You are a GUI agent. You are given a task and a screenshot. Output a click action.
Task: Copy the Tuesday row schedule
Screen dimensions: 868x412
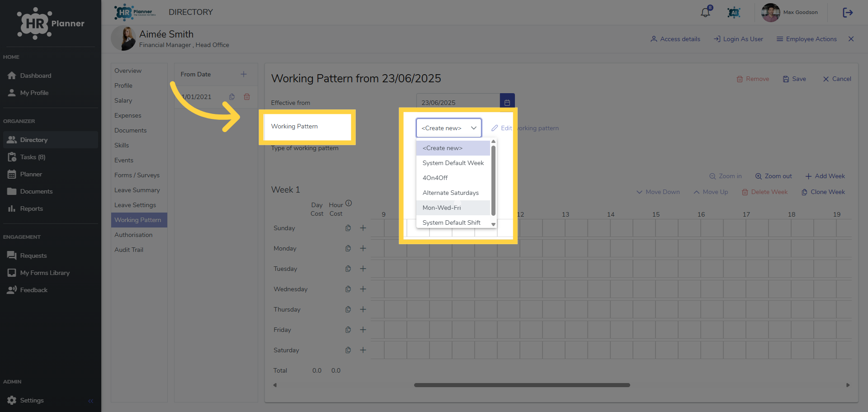(x=348, y=269)
